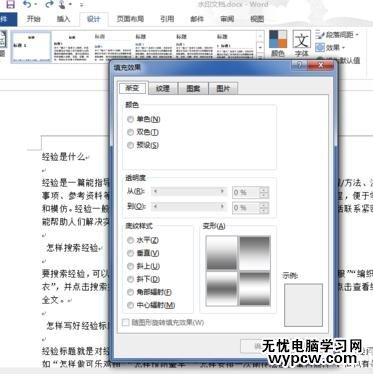373x374 pixels.
Task: Click the touch/mouse mode hand icon
Action: click(x=62, y=4)
